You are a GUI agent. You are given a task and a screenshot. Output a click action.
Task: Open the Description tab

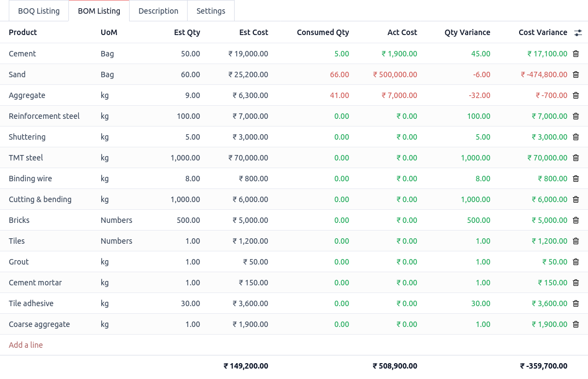point(158,10)
